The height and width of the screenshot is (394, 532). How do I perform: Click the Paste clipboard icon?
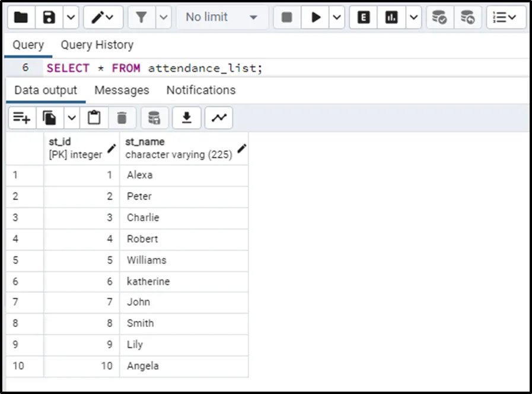coord(94,118)
